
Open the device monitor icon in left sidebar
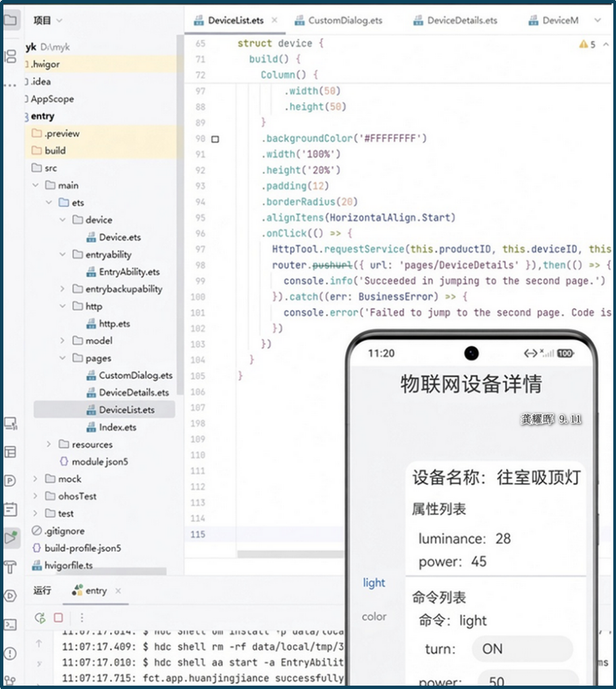(11, 423)
